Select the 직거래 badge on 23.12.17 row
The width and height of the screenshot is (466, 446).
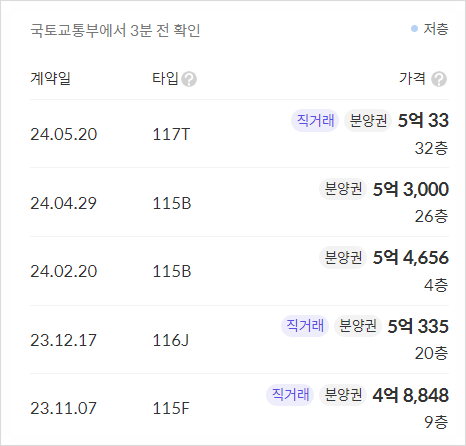coord(305,326)
